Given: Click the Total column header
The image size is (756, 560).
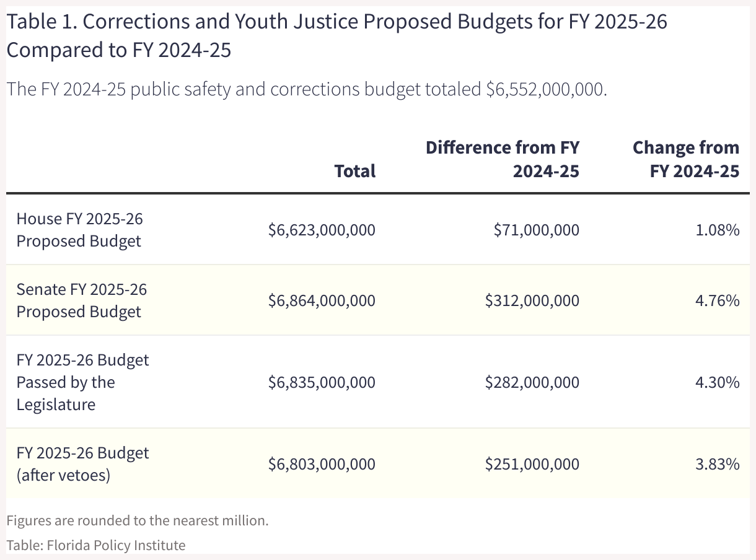Looking at the screenshot, I should [354, 170].
